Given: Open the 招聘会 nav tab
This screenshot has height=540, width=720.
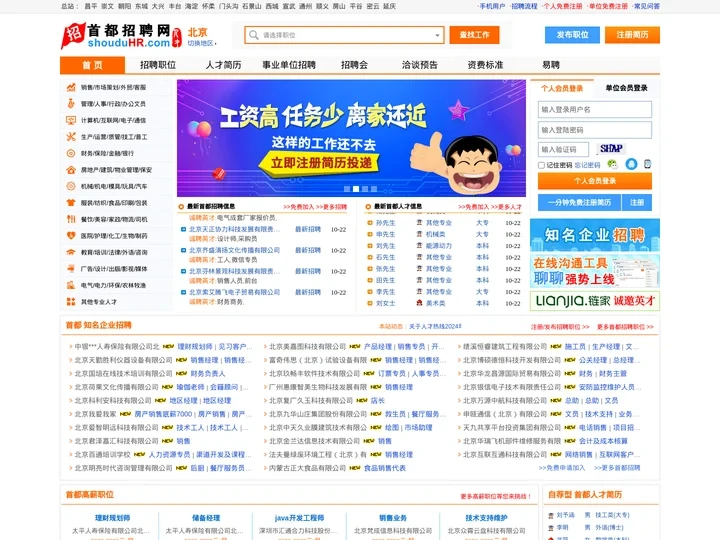Looking at the screenshot, I should (x=354, y=65).
